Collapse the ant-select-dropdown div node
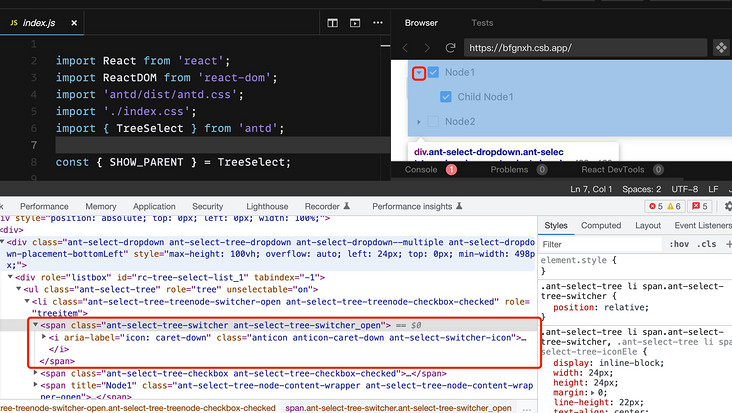 pos(2,242)
